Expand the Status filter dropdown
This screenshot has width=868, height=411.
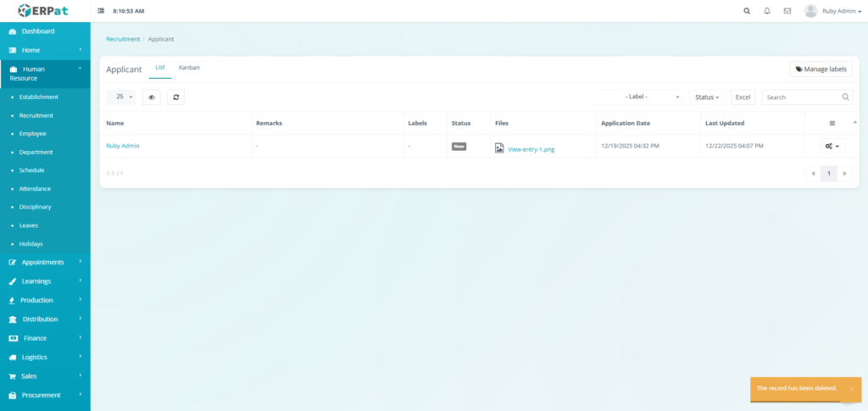point(707,97)
